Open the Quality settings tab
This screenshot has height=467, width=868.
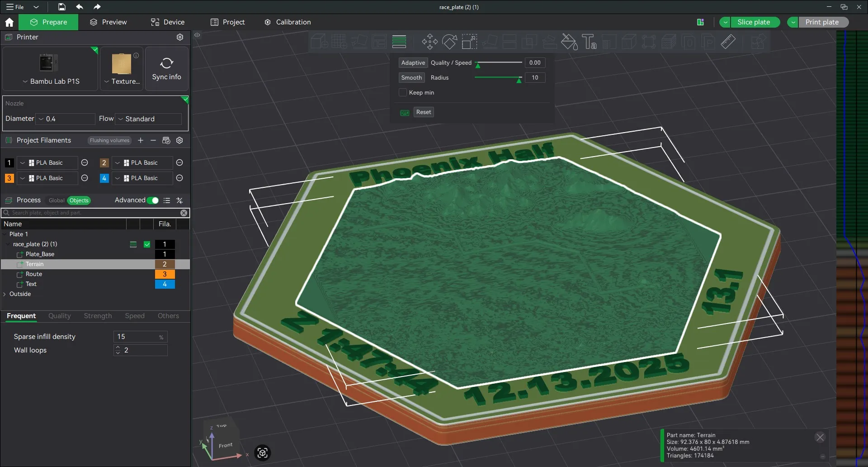(x=60, y=316)
